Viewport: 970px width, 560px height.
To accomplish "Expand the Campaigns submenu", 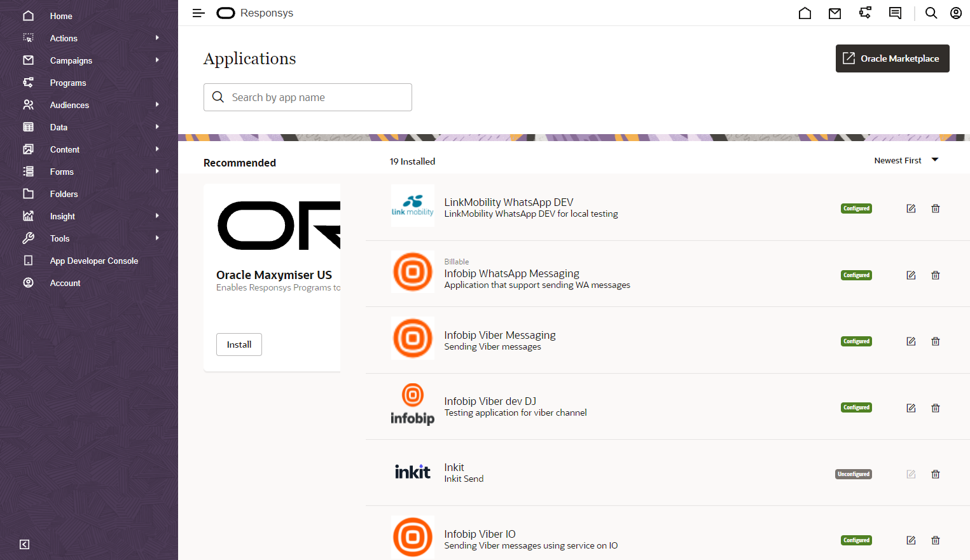I will (x=156, y=60).
